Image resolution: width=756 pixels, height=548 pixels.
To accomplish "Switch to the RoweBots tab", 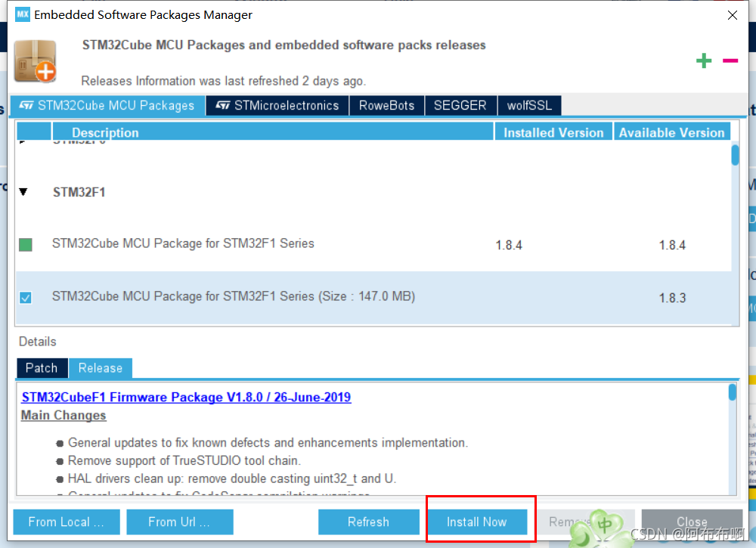I will tap(386, 106).
